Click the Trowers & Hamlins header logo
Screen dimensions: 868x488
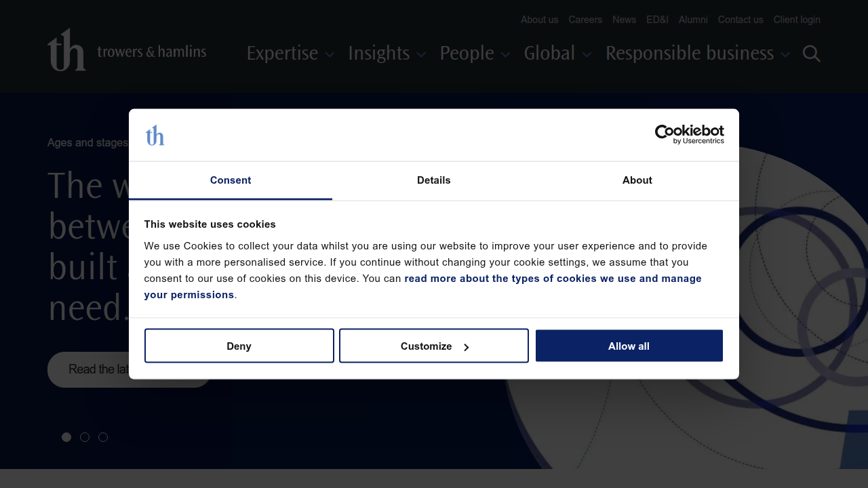[x=127, y=49]
